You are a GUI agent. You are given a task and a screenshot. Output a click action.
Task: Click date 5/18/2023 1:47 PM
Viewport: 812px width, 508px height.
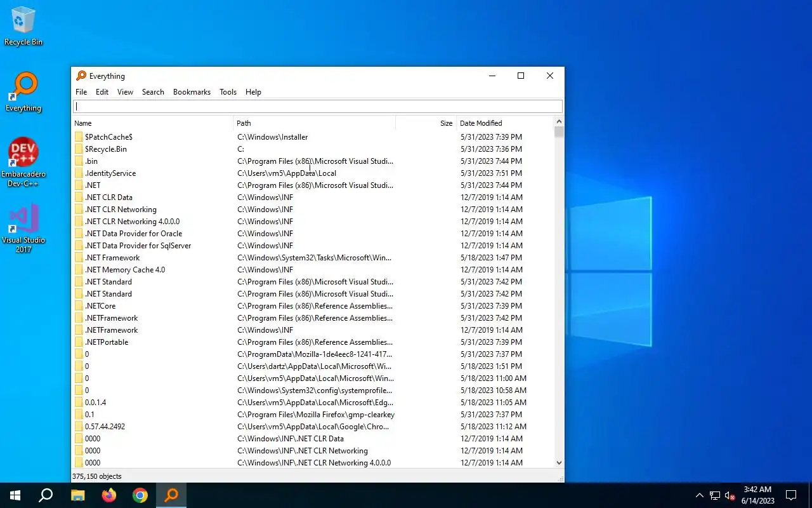pyautogui.click(x=491, y=258)
